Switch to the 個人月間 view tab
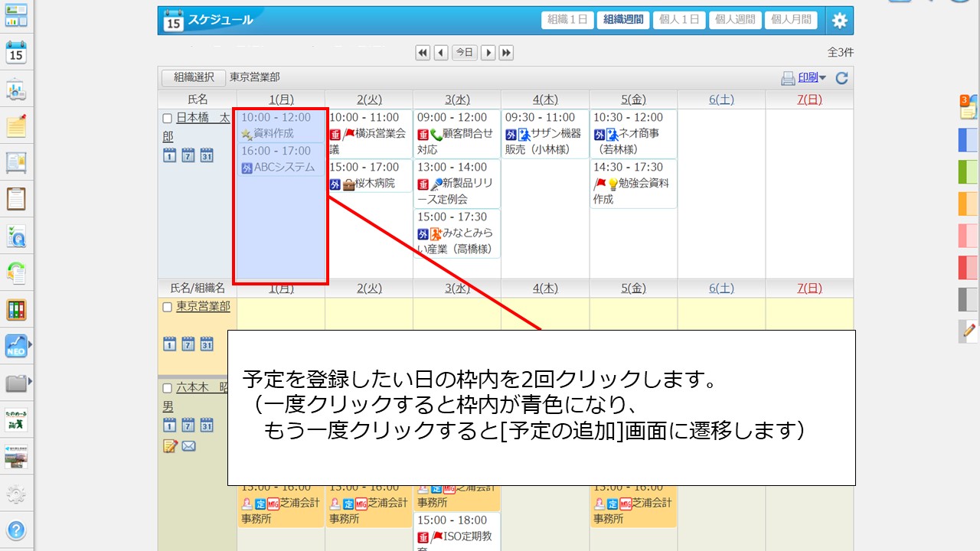The height and width of the screenshot is (551, 980). (x=791, y=21)
